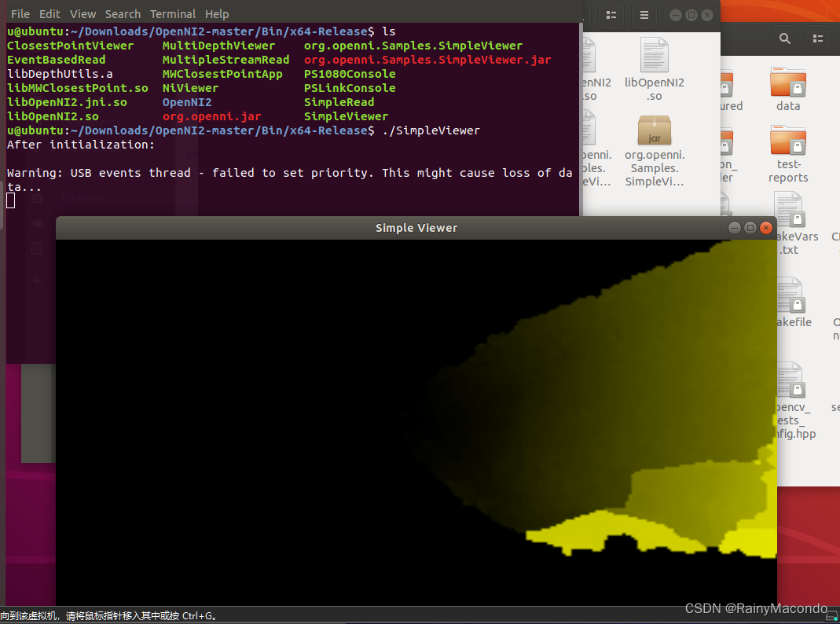Select the Makefile icon
840x624 pixels.
click(790, 297)
